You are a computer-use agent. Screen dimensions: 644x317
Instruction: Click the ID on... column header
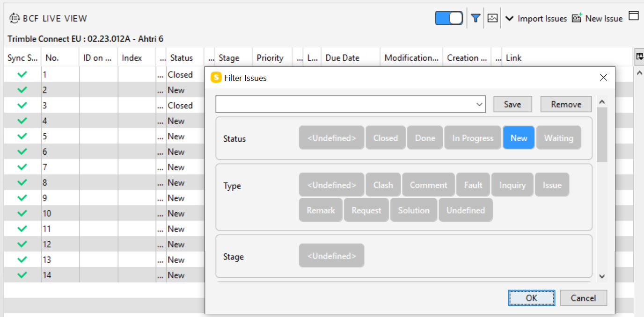tap(98, 58)
